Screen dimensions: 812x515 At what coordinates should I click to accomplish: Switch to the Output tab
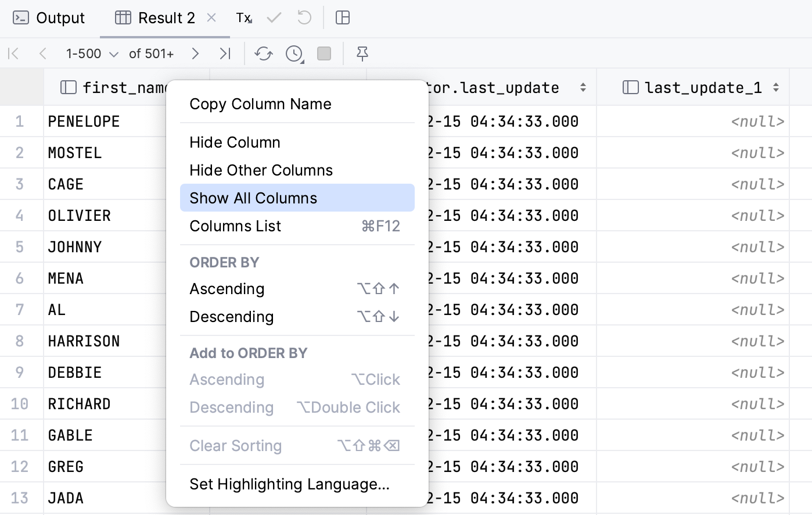point(49,18)
